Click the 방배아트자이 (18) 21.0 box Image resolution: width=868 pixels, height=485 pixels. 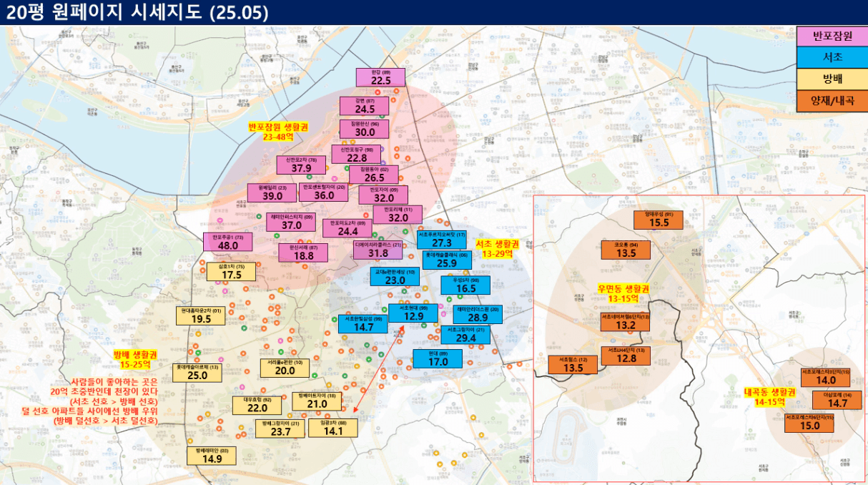pos(317,400)
